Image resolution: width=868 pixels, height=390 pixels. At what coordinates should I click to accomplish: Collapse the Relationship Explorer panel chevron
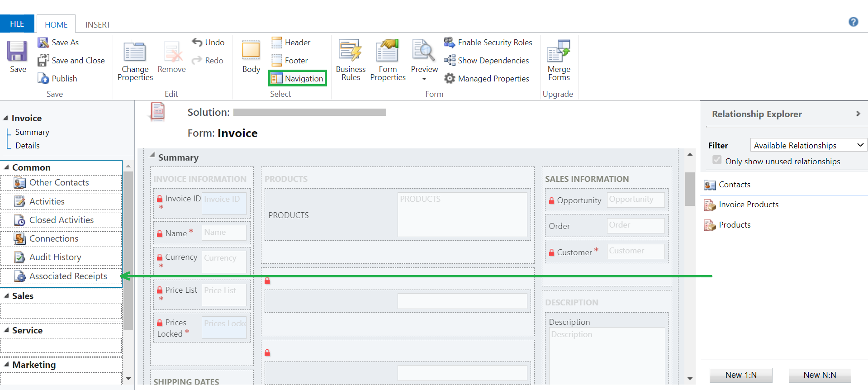pyautogui.click(x=858, y=114)
